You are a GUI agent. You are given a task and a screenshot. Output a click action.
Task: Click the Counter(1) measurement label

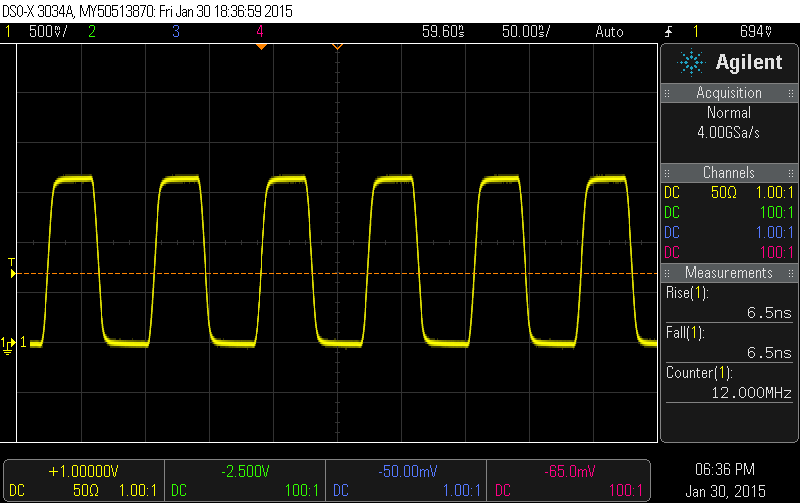pos(699,373)
